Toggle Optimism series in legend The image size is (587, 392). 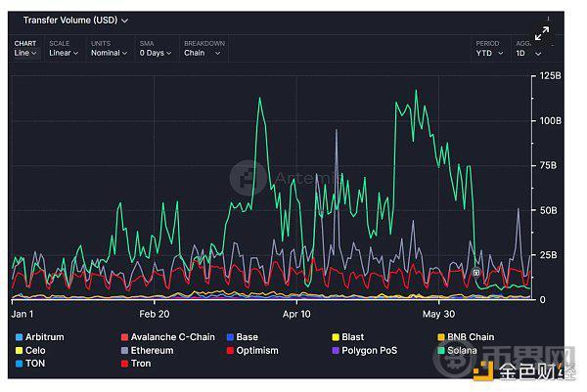[252, 351]
